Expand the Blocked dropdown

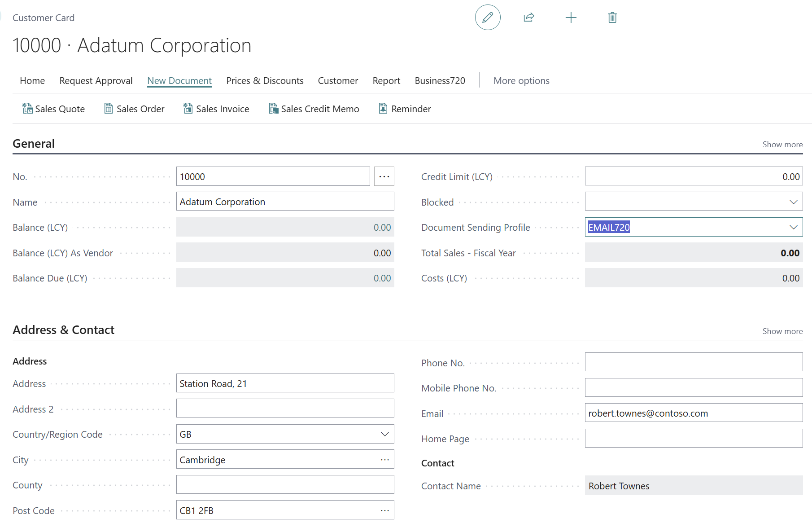coord(793,202)
